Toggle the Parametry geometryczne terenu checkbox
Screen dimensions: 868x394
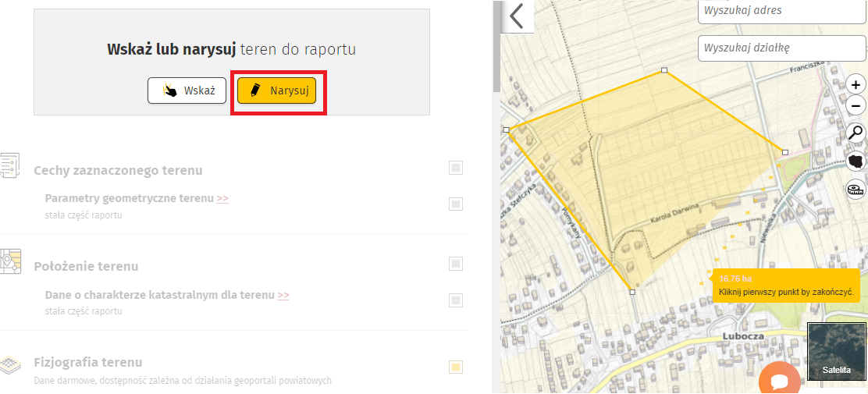point(456,204)
